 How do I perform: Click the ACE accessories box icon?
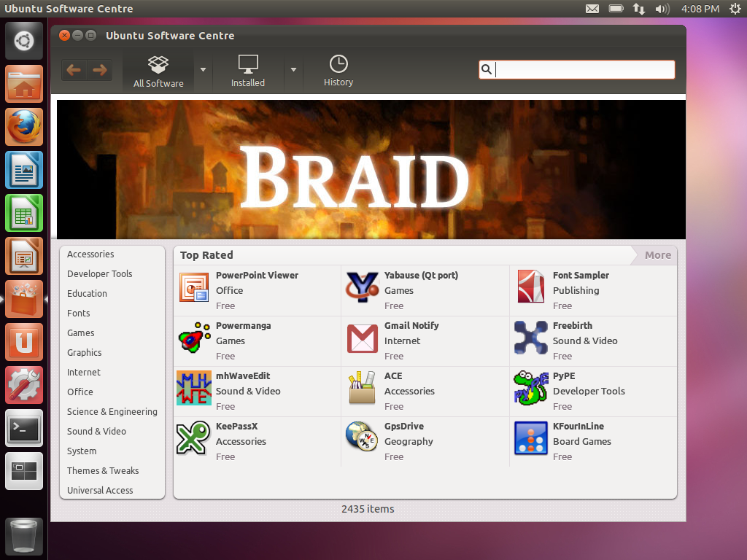(362, 388)
